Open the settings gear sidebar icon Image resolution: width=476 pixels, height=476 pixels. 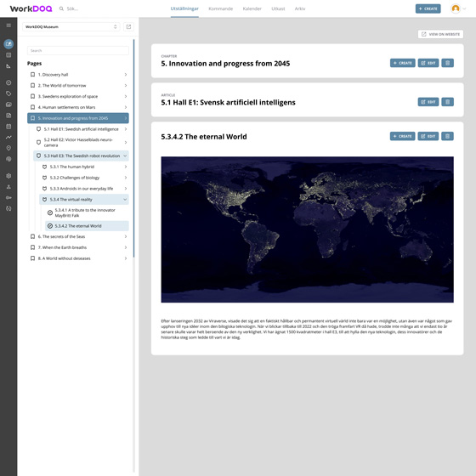(x=8, y=176)
